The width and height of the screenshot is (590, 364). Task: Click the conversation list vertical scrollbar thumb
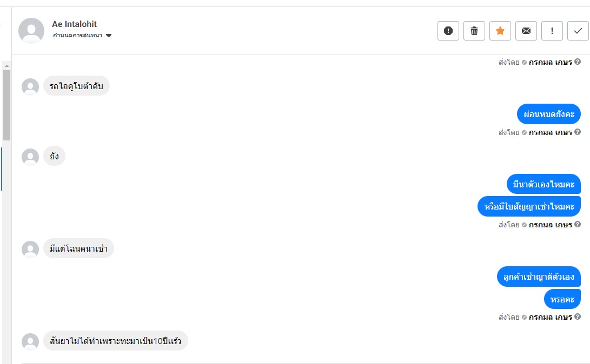[6, 105]
